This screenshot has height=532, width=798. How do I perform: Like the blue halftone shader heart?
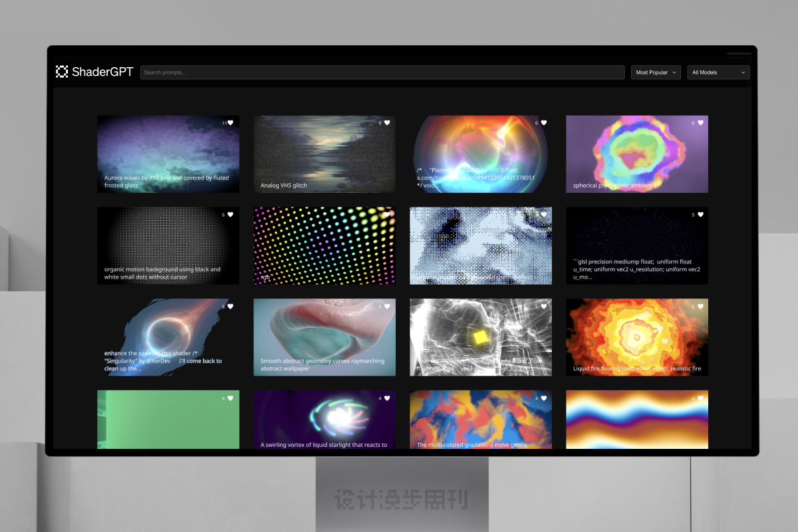(543, 215)
